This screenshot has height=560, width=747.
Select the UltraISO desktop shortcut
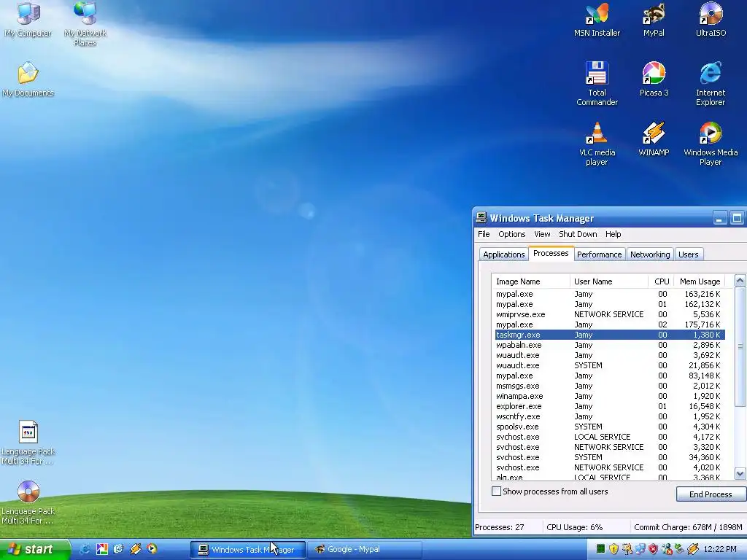[711, 19]
